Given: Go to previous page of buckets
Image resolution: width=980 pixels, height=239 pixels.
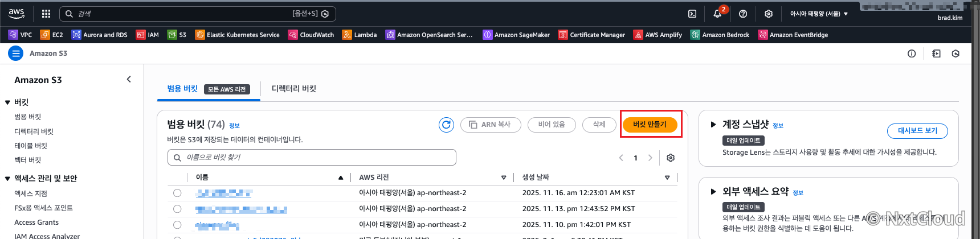Looking at the screenshot, I should coord(621,158).
